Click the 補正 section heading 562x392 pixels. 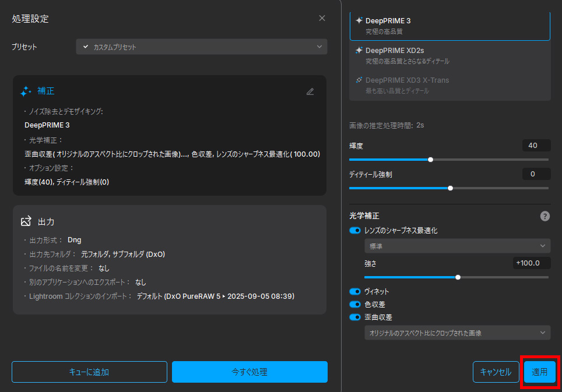46,91
